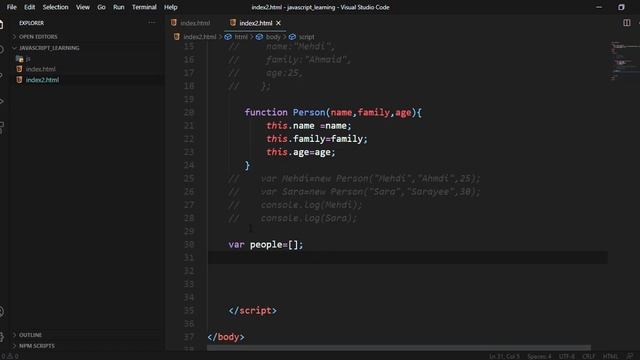Switch to the index.html tab
The width and height of the screenshot is (640, 360).
point(194,23)
